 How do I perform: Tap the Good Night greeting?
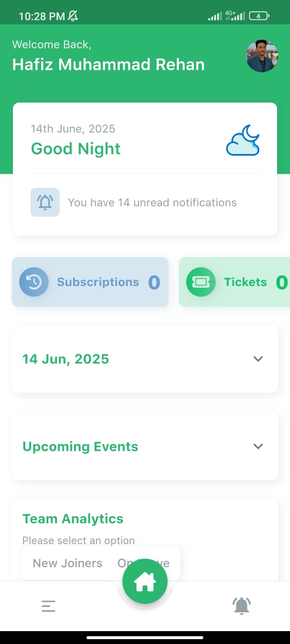click(x=76, y=149)
